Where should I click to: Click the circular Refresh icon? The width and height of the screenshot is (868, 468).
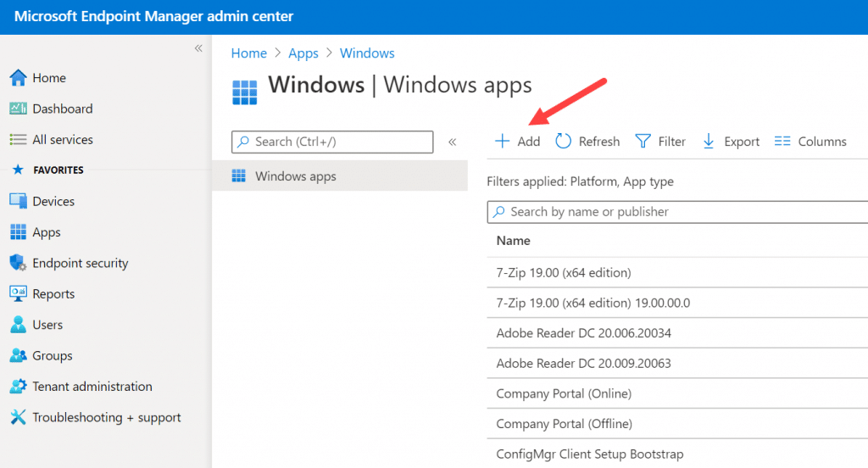point(563,142)
